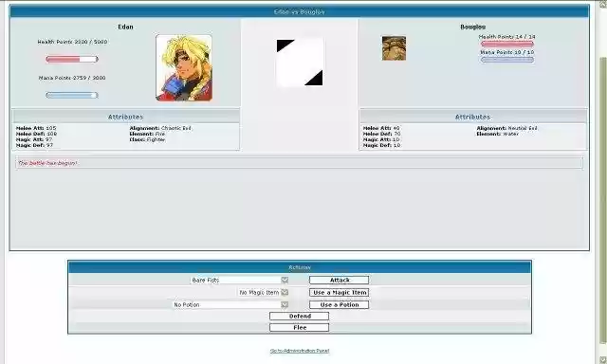Click Edan's Attributes header

[126, 117]
